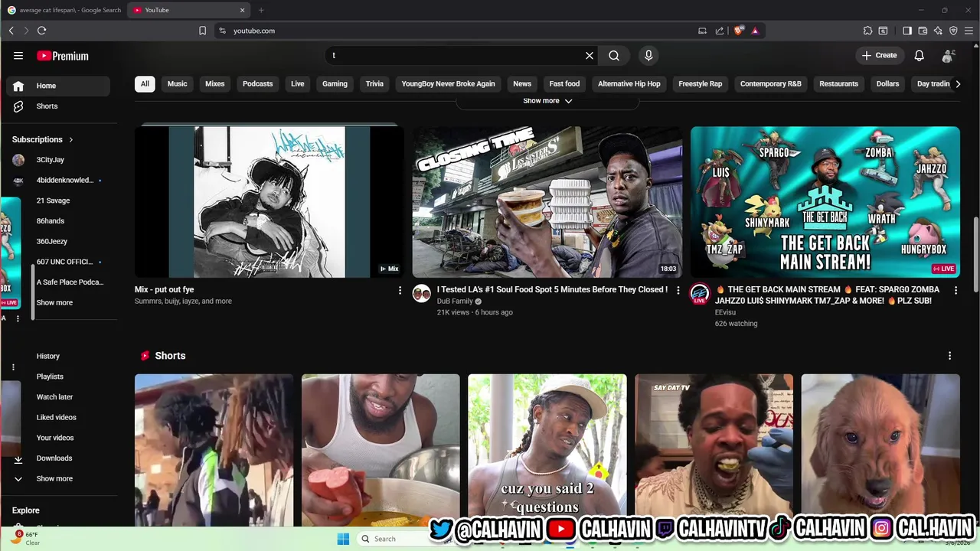
Task: Click the DuB Family channel name
Action: click(x=455, y=302)
